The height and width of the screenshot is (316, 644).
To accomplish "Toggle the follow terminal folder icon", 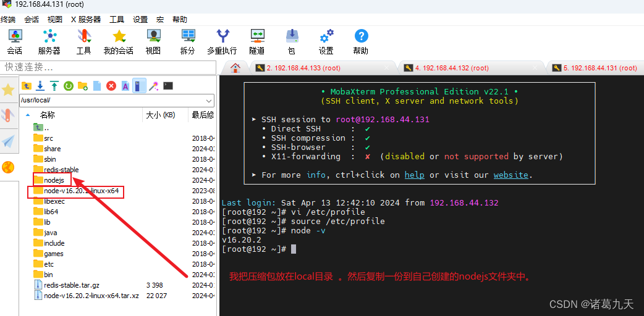I will click(139, 85).
